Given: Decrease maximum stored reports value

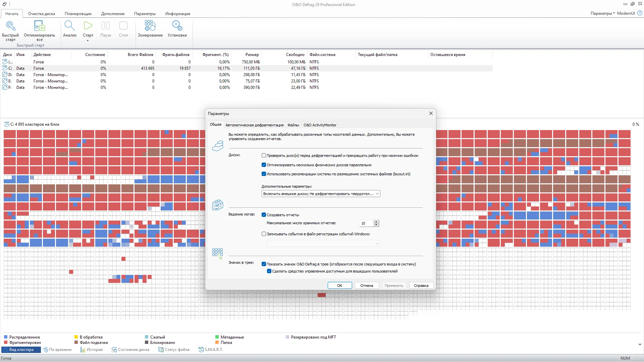Looking at the screenshot, I should tap(376, 225).
